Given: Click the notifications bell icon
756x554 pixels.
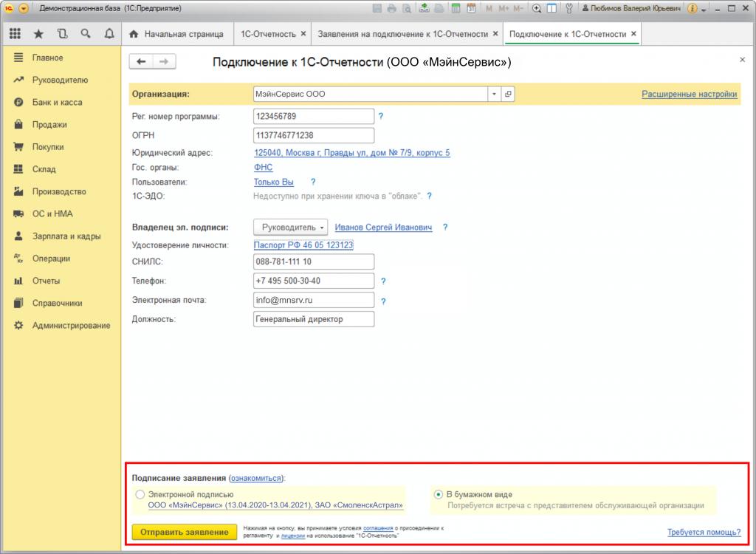Looking at the screenshot, I should [x=109, y=34].
